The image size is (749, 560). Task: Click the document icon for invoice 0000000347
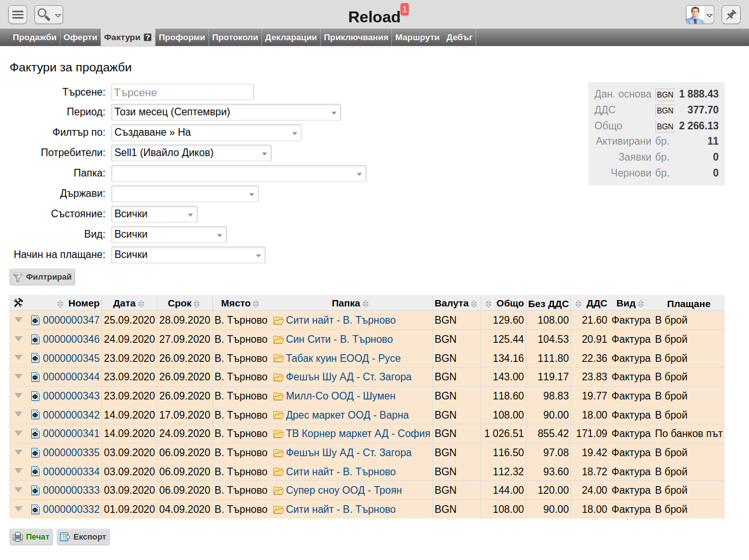(35, 320)
